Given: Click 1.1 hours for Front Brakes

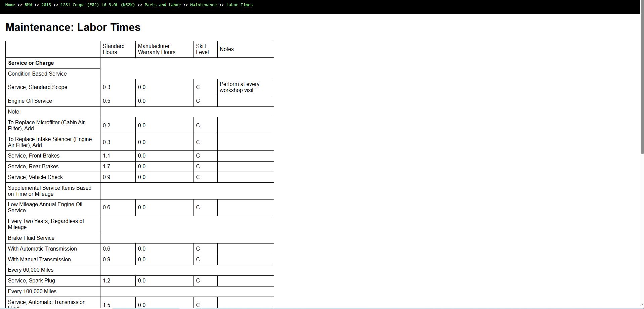Looking at the screenshot, I should [x=118, y=156].
